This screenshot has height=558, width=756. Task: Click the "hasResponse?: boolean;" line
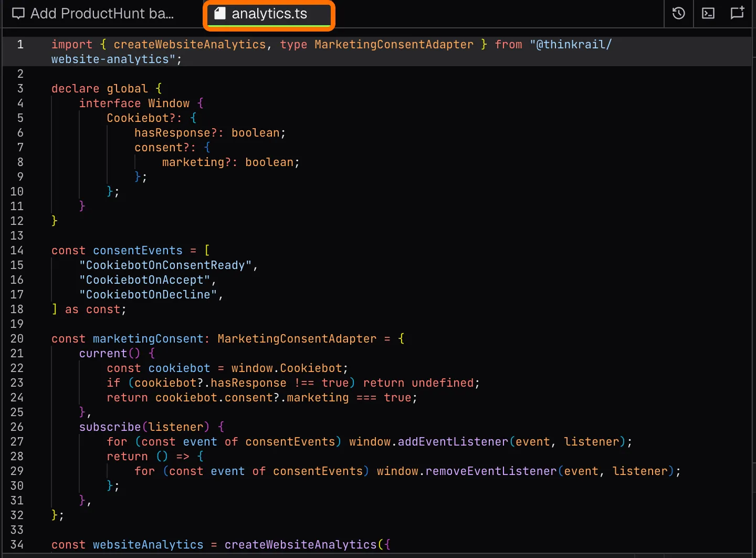click(x=210, y=133)
